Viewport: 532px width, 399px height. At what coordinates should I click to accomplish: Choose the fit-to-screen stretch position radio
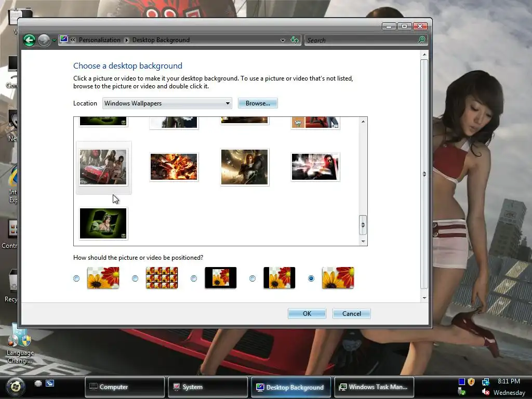pos(76,278)
